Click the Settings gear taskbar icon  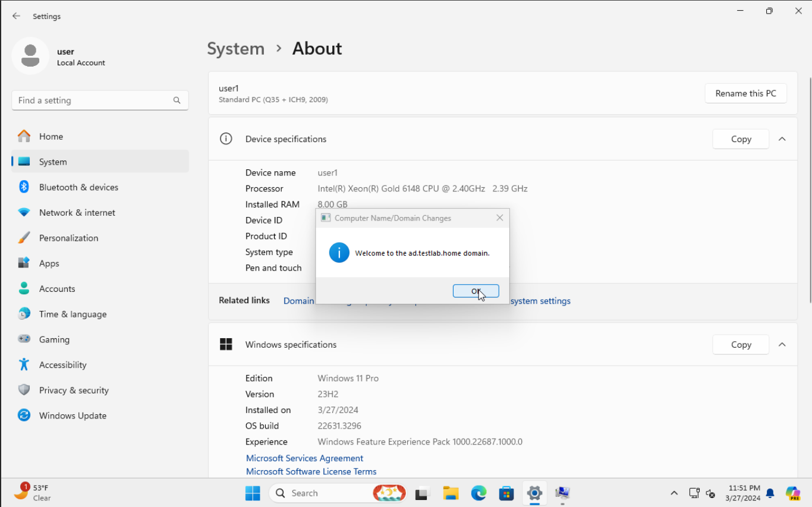[x=534, y=493]
